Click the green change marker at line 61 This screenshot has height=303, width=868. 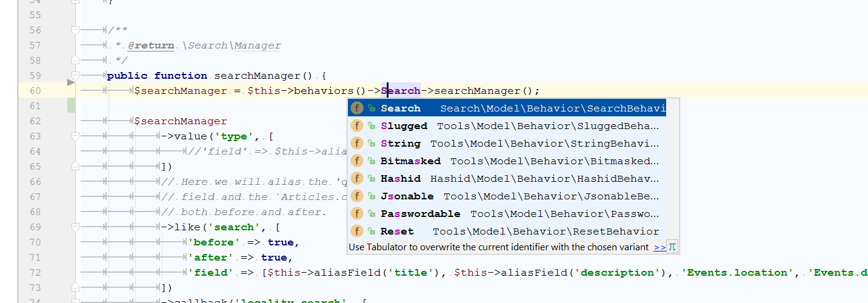71,105
